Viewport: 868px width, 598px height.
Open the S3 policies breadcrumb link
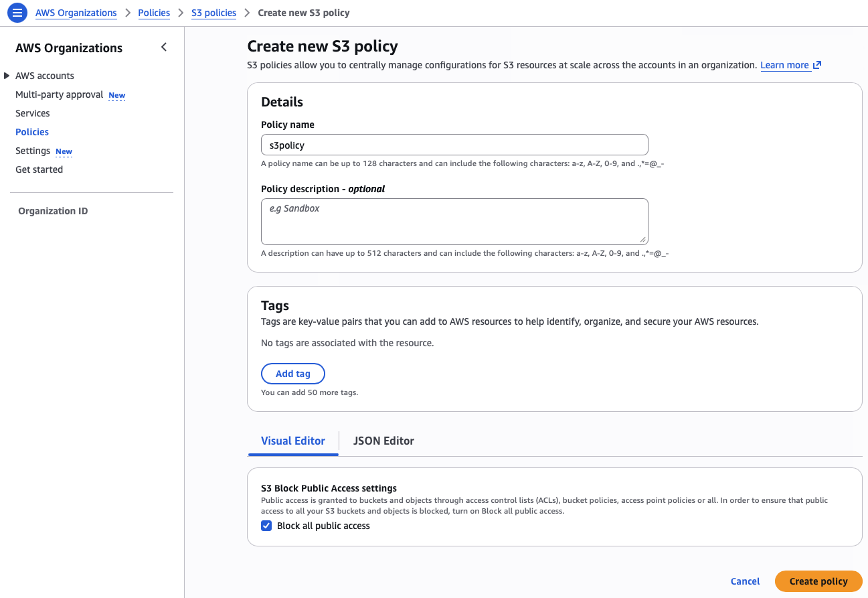pyautogui.click(x=213, y=13)
